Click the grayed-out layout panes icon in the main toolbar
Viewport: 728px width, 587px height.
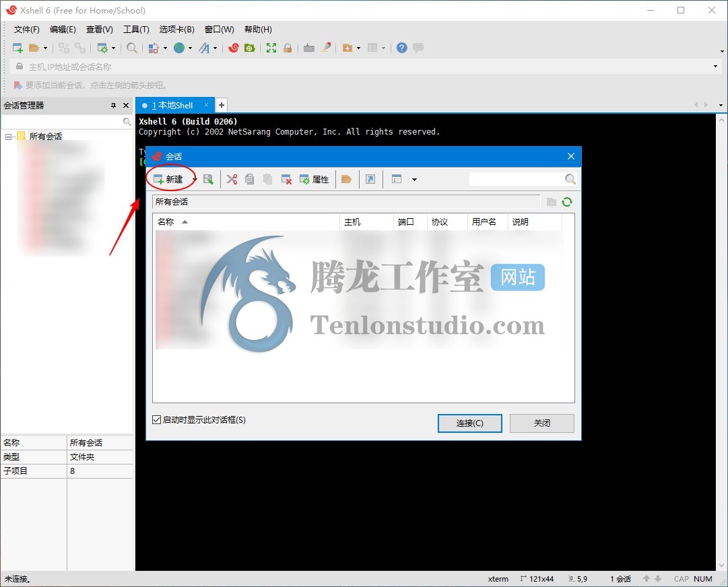pyautogui.click(x=372, y=48)
